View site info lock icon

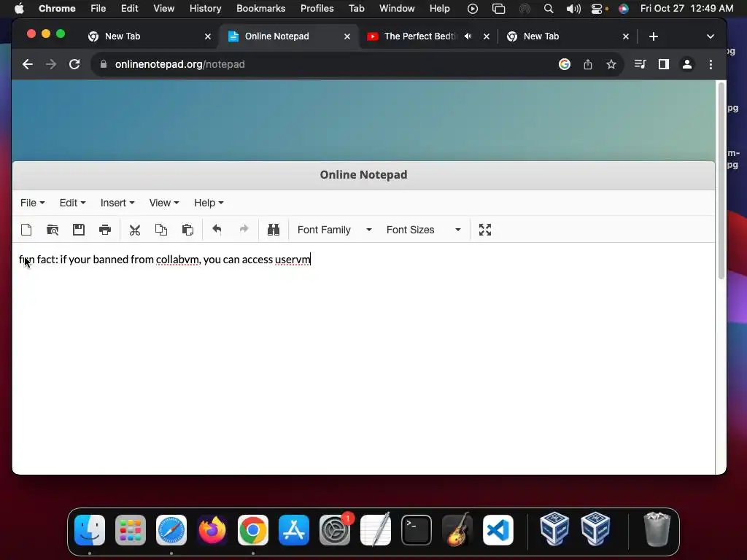click(x=104, y=64)
